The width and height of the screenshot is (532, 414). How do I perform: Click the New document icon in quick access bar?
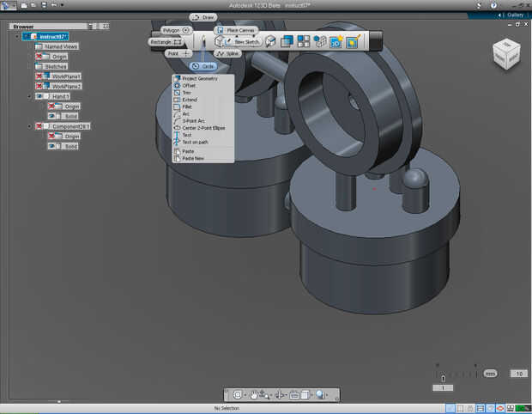(x=24, y=5)
